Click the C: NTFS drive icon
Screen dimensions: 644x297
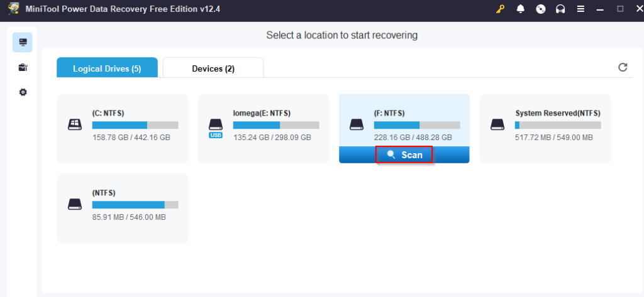75,125
